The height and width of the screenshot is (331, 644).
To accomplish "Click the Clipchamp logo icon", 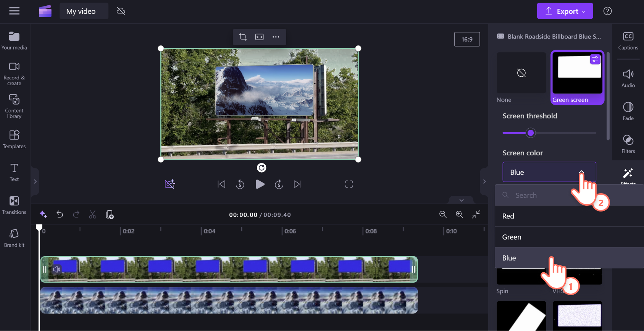I will coord(45,11).
